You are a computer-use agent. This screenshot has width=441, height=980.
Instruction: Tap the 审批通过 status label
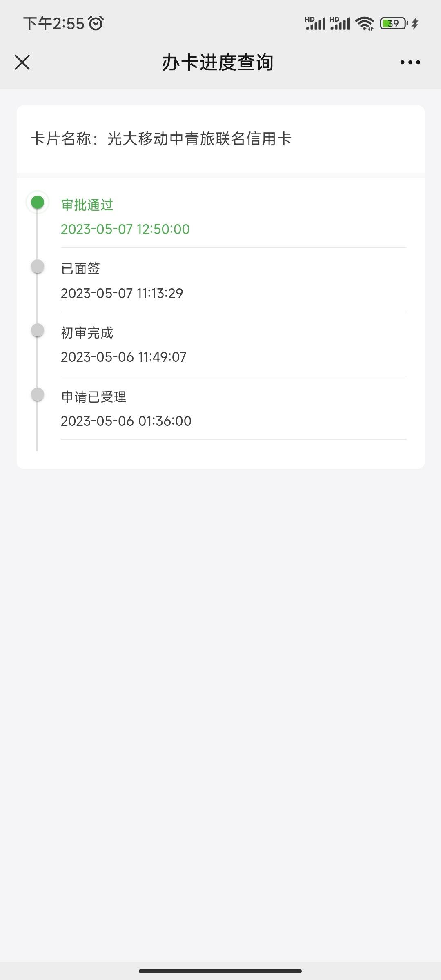point(87,205)
